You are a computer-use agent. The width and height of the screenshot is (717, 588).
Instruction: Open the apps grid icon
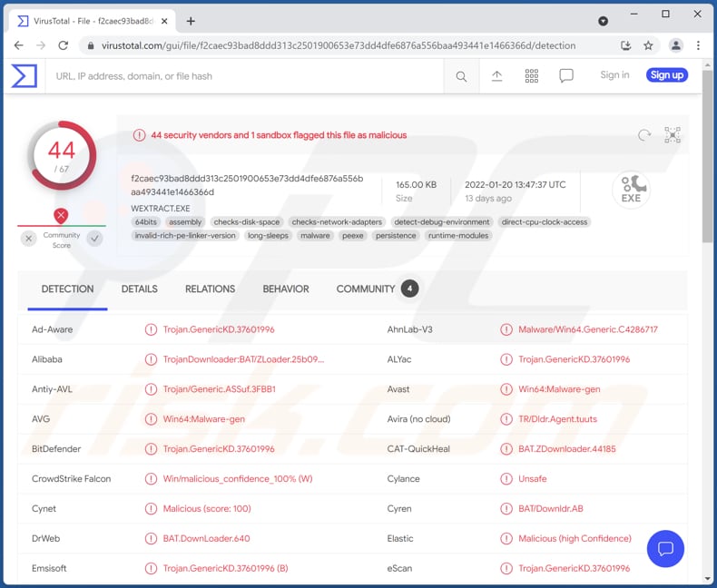tap(531, 76)
